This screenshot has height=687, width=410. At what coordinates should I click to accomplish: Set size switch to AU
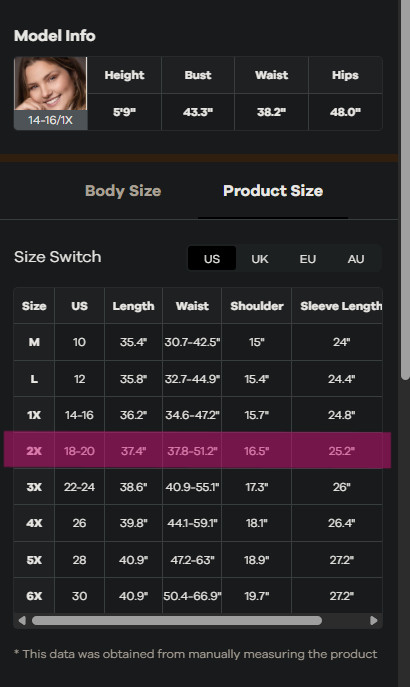pos(356,259)
